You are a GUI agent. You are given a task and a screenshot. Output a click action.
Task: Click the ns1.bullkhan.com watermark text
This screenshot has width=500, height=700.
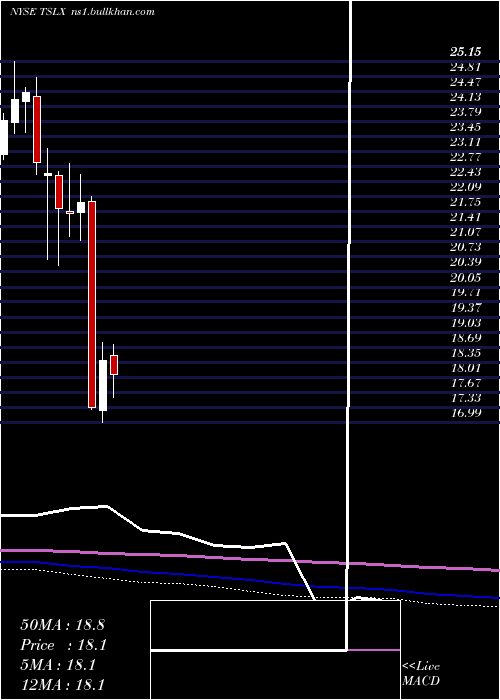tap(112, 12)
